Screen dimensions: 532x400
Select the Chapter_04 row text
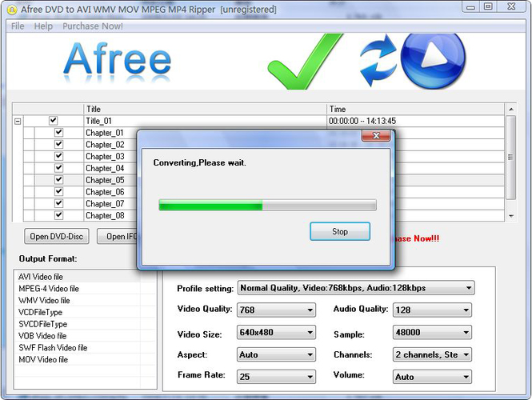(x=105, y=168)
